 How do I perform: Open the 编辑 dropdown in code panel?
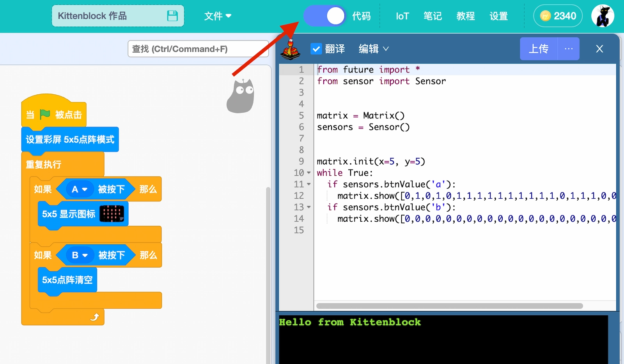click(374, 49)
